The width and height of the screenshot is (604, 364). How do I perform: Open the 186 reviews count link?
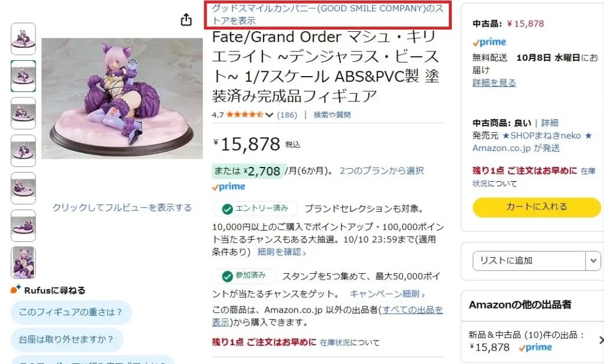click(x=287, y=115)
